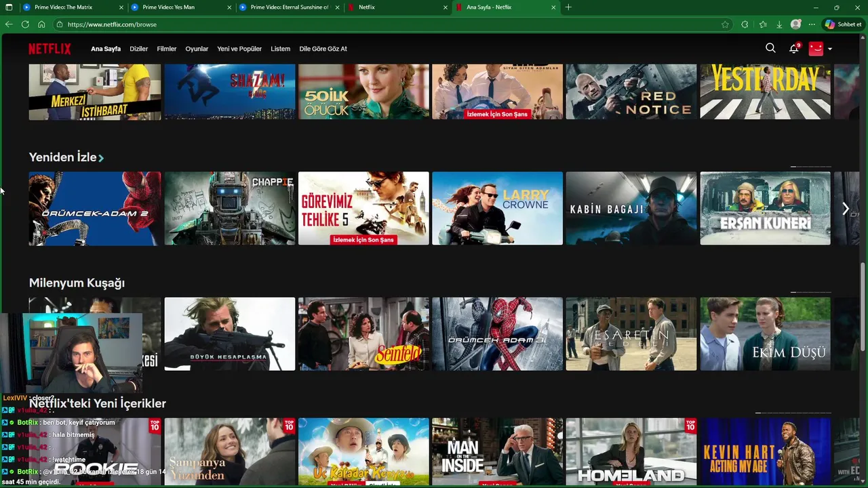Open the Shazam! thumbnail

pos(230,91)
